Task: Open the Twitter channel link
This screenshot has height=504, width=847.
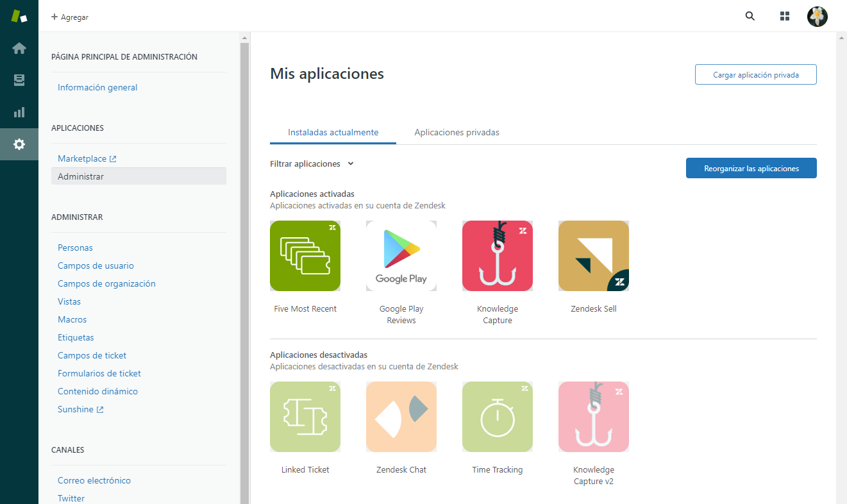Action: pyautogui.click(x=71, y=498)
